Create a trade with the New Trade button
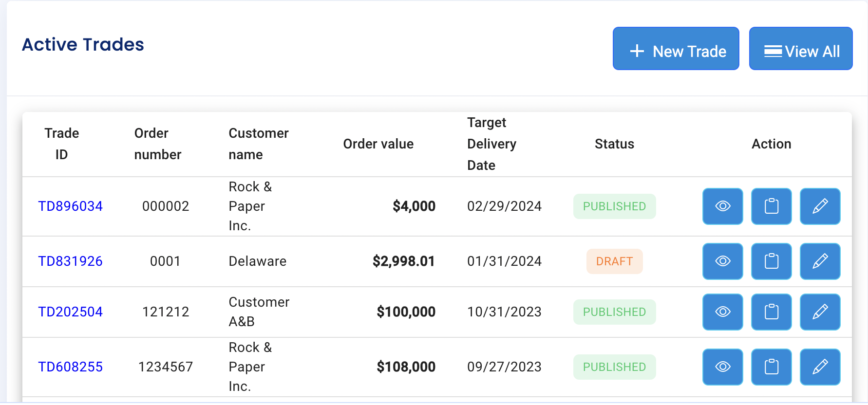 pos(676,49)
